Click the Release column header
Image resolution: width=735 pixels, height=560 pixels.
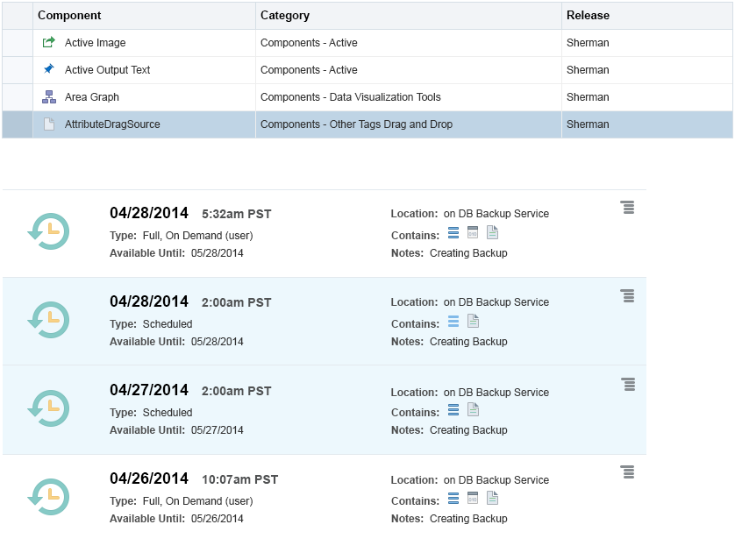point(588,16)
